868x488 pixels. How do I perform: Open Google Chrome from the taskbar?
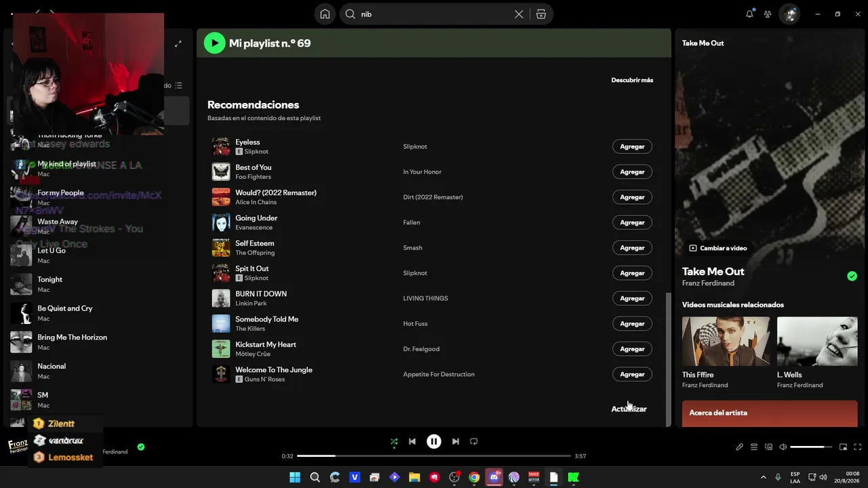tap(474, 477)
